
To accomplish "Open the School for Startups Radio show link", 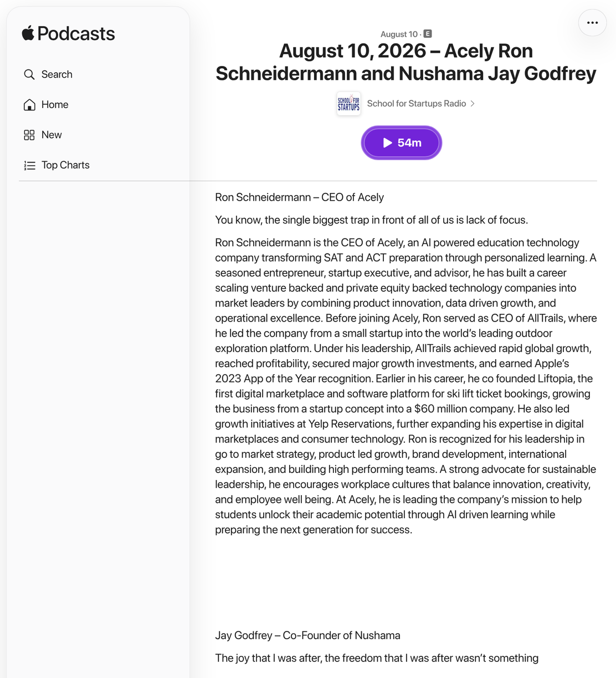I will [x=417, y=104].
